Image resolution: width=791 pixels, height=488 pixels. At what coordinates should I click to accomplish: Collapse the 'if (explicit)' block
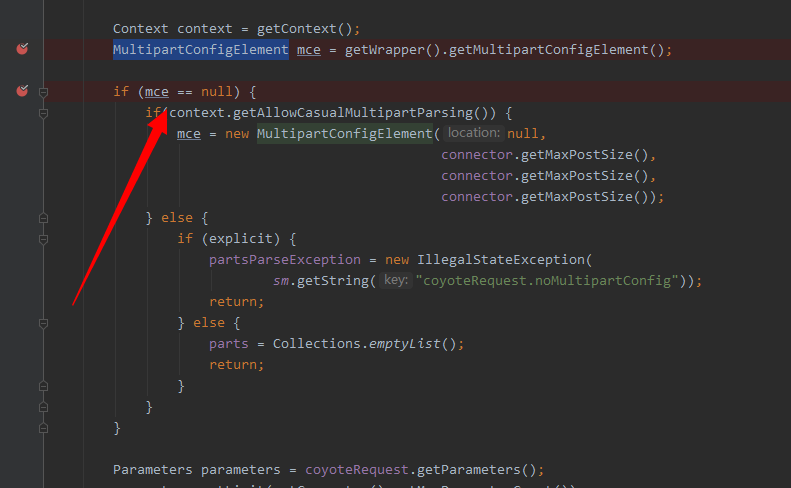(43, 239)
